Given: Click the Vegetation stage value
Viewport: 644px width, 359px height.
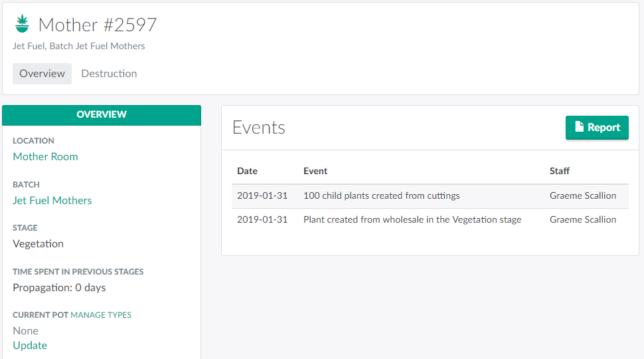Looking at the screenshot, I should (39, 244).
